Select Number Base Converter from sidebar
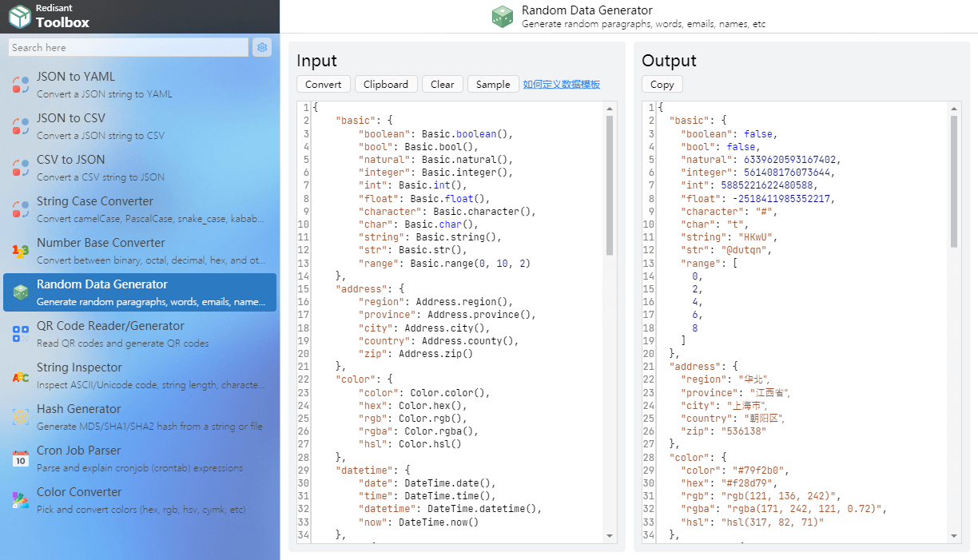 (x=140, y=251)
